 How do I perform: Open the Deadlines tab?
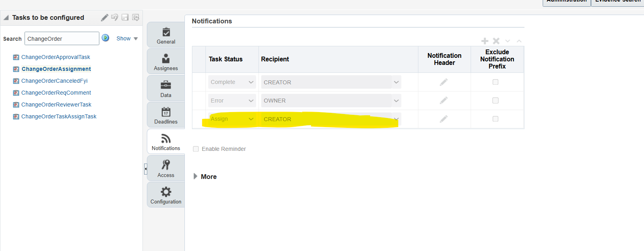point(166,115)
